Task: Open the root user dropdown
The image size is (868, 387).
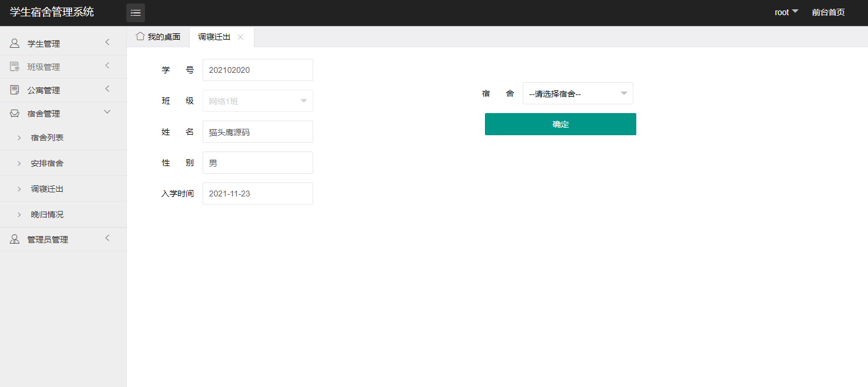Action: point(786,12)
